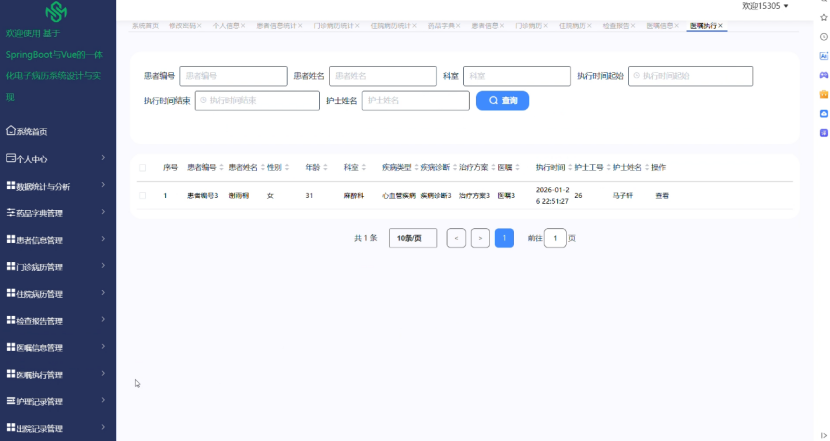Go to the previous page arrow

pyautogui.click(x=456, y=238)
